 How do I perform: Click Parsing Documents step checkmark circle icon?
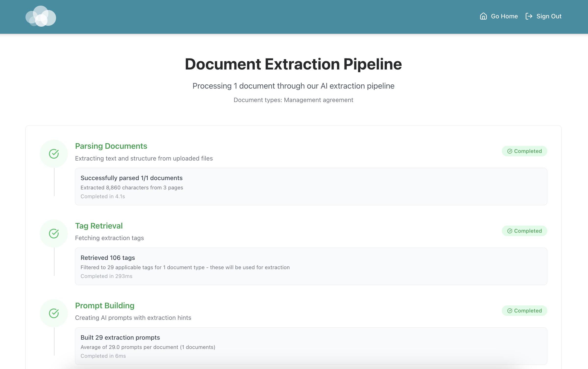click(54, 154)
